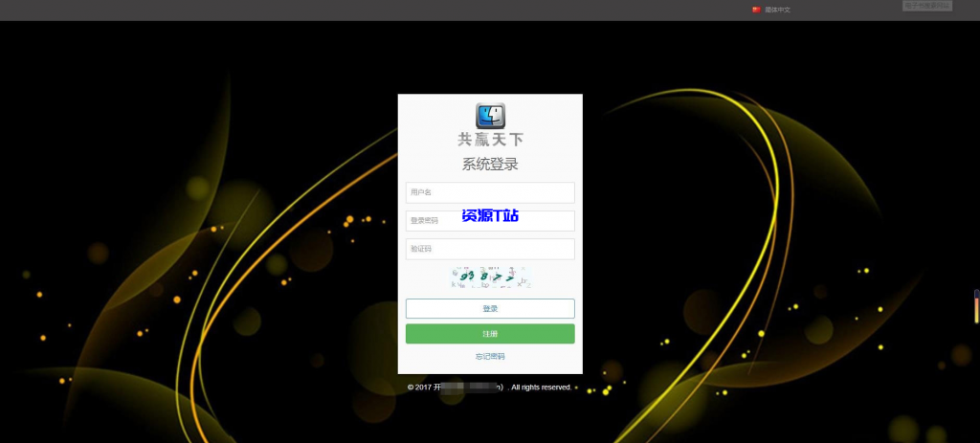Open the 简体中文 language selector
The height and width of the screenshot is (443, 980).
click(777, 10)
